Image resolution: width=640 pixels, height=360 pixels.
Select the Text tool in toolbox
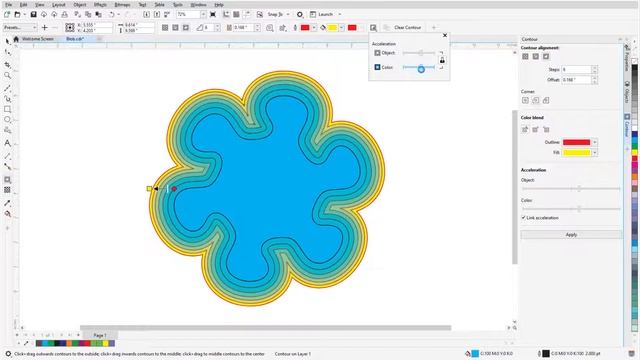tap(7, 143)
